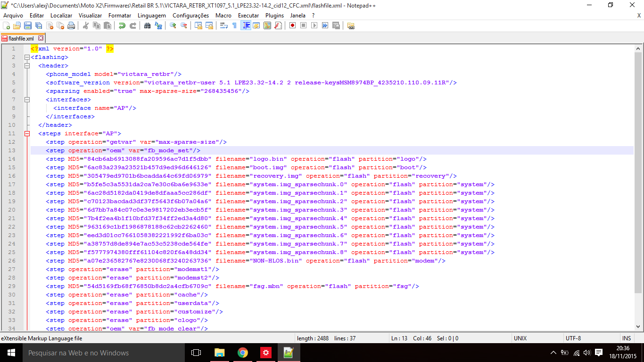Viewport: 644px width, 362px height.
Task: Toggle Show All Characters pilcrow icon
Action: [235, 25]
